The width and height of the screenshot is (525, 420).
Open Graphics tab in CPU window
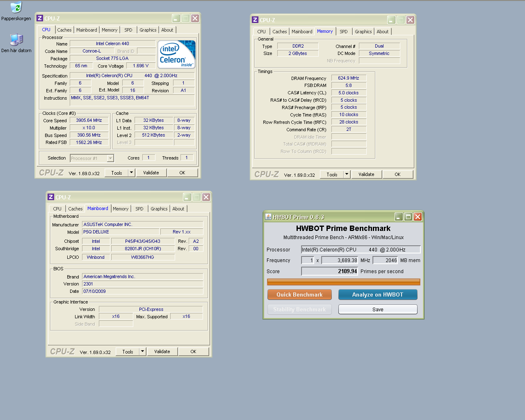click(148, 30)
